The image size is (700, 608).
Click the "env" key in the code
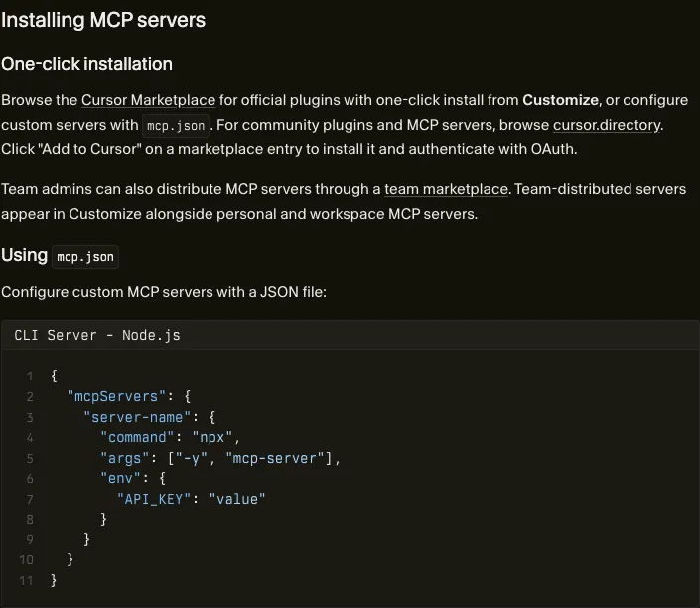[x=120, y=479]
